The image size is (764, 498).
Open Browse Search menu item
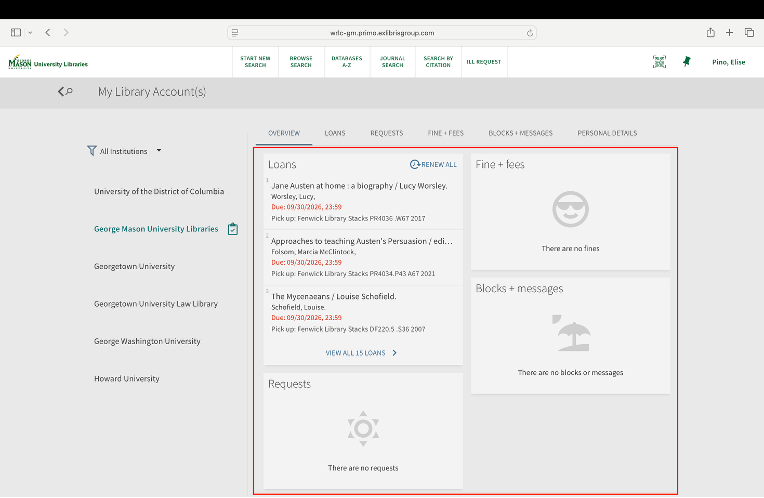[x=301, y=62]
